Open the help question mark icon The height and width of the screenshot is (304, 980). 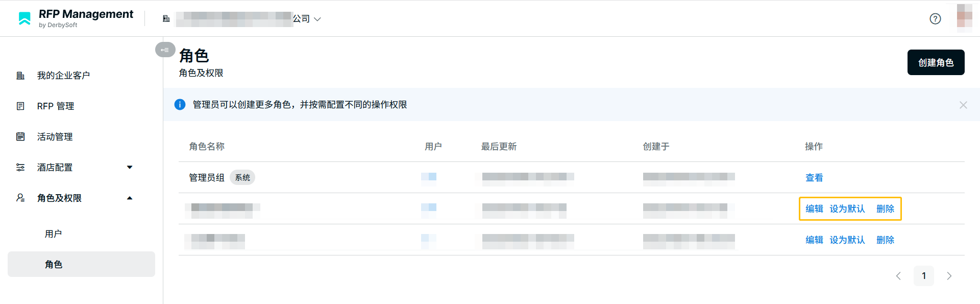(935, 19)
